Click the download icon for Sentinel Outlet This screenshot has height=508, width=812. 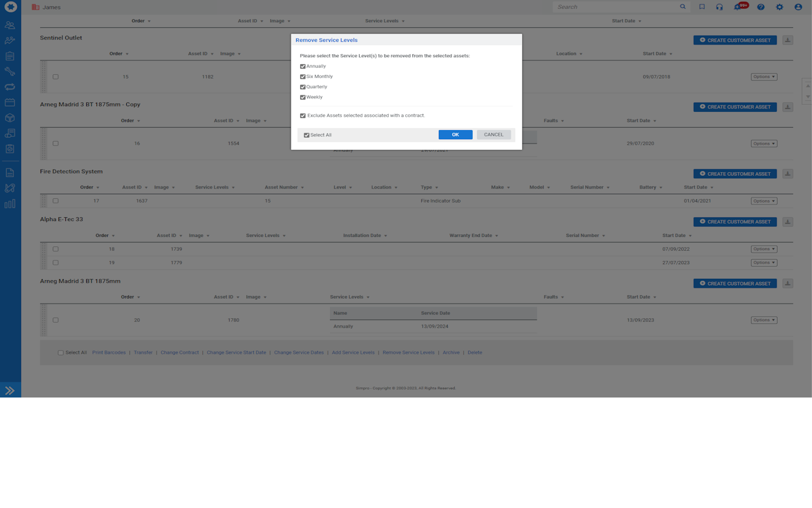pyautogui.click(x=788, y=40)
